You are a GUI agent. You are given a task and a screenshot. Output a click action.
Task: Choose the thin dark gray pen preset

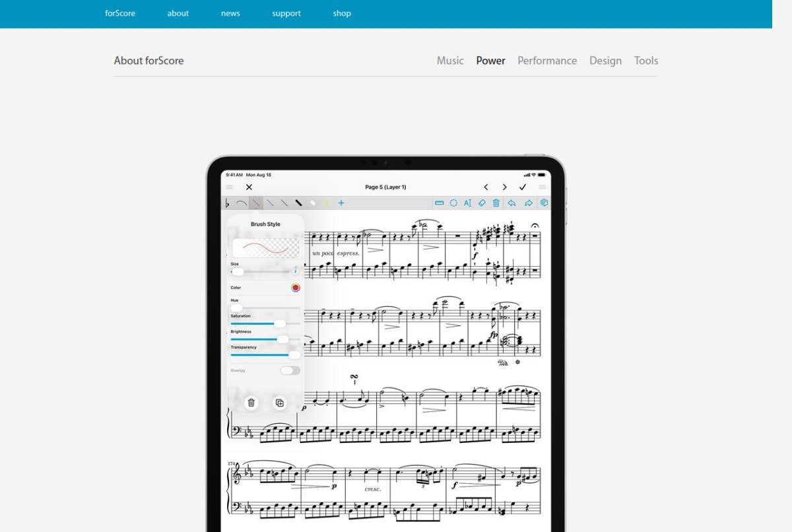(x=284, y=203)
